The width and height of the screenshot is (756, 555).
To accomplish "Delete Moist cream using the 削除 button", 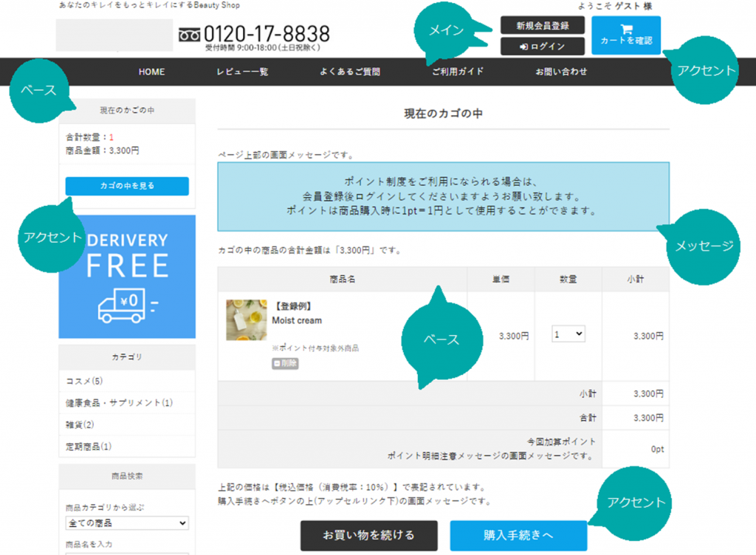I will point(285,363).
